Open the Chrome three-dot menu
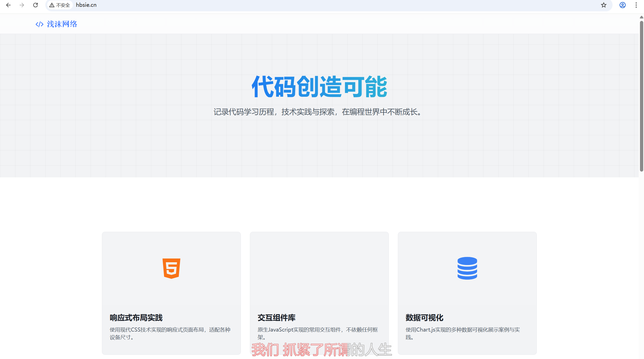 636,5
